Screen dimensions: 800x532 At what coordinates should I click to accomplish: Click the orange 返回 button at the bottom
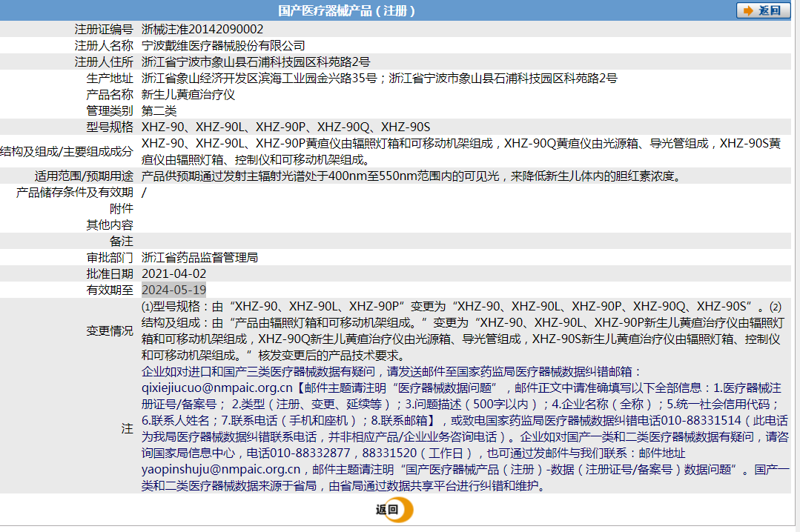(x=394, y=510)
